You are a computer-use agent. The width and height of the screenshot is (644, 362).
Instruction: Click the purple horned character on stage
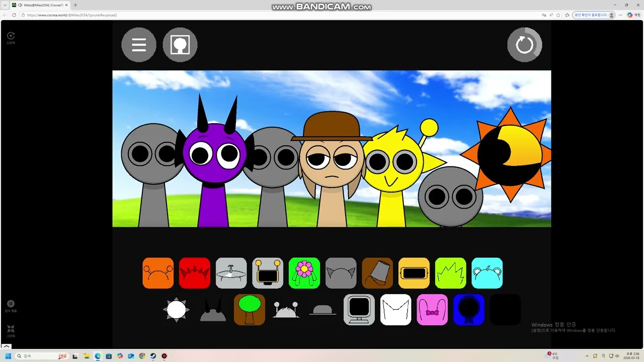click(x=214, y=161)
